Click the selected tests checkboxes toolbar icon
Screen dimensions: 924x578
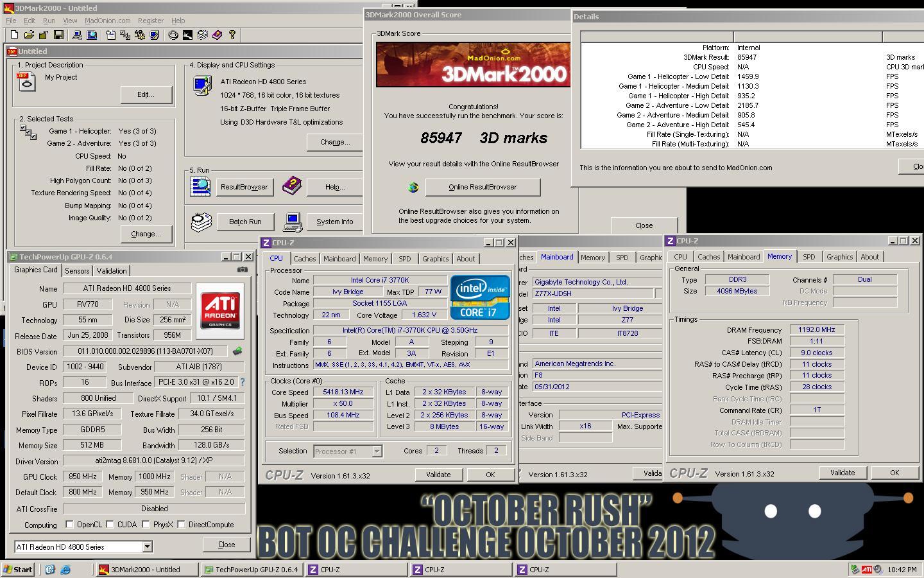click(125, 35)
